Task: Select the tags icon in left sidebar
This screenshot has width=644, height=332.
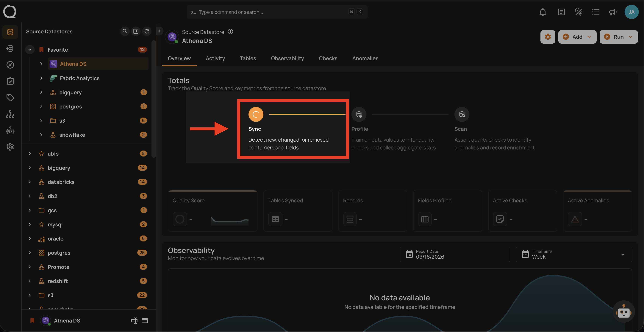Action: coord(10,97)
